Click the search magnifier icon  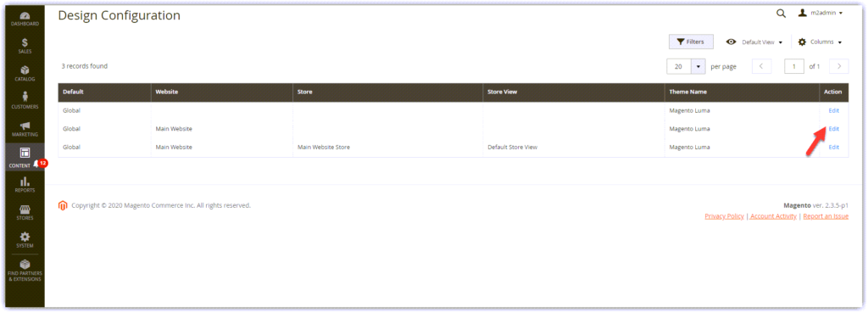781,14
